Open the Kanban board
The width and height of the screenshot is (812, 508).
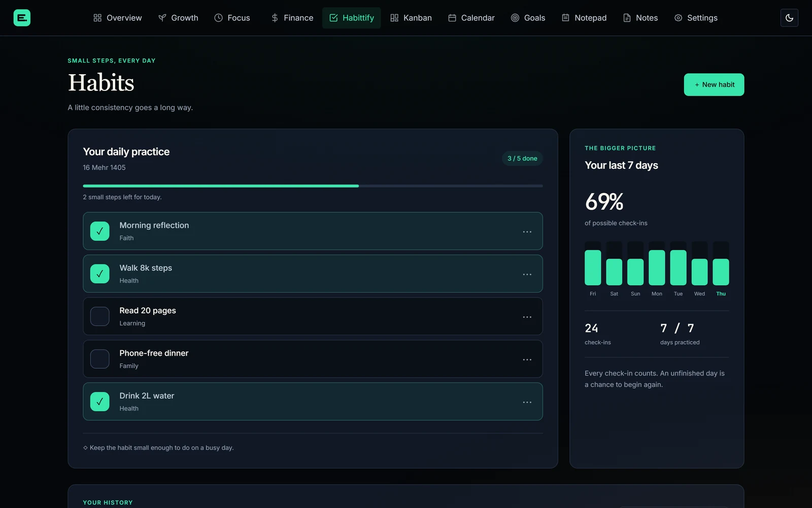click(411, 18)
